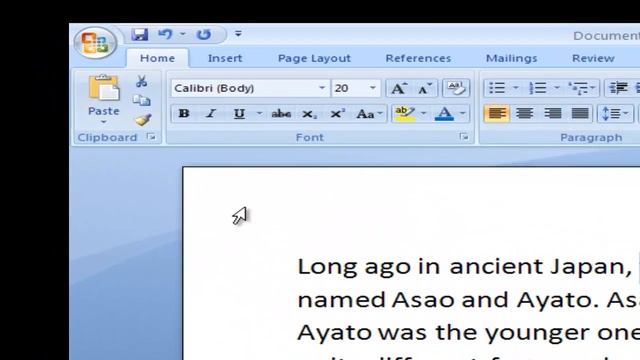The image size is (640, 360).
Task: Toggle underline formatting
Action: pos(239,113)
